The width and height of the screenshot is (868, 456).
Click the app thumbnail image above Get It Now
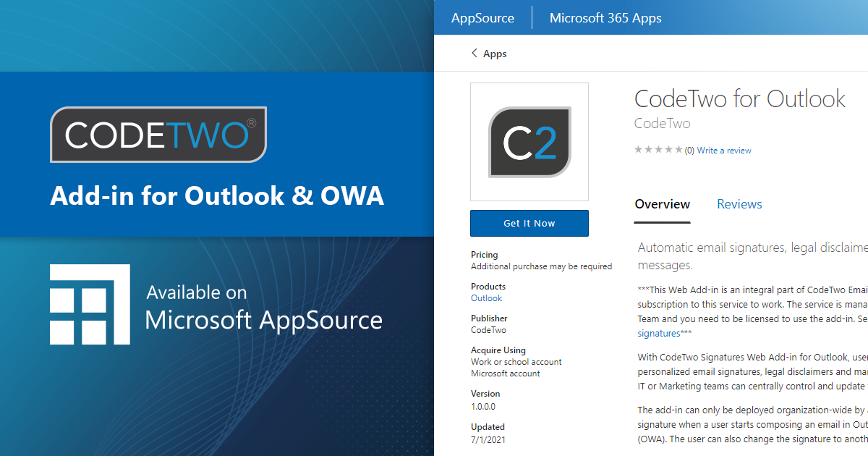tap(529, 141)
